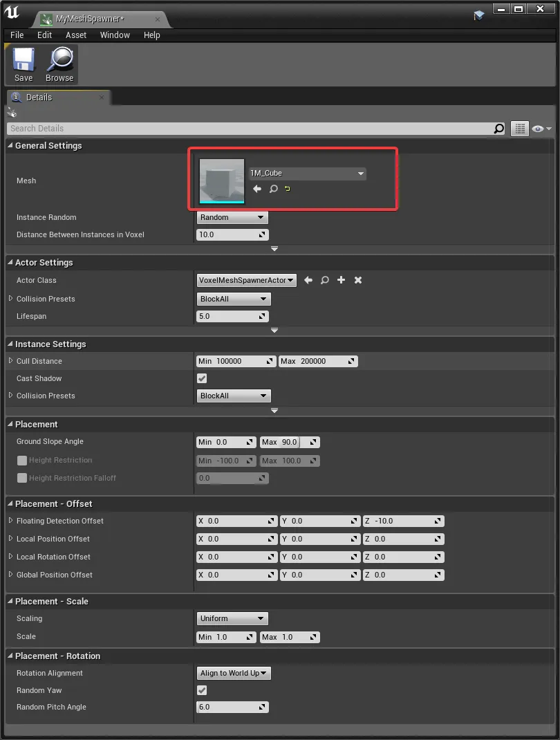Viewport: 560px width, 740px height.
Task: Open the Asset menu
Action: click(76, 35)
